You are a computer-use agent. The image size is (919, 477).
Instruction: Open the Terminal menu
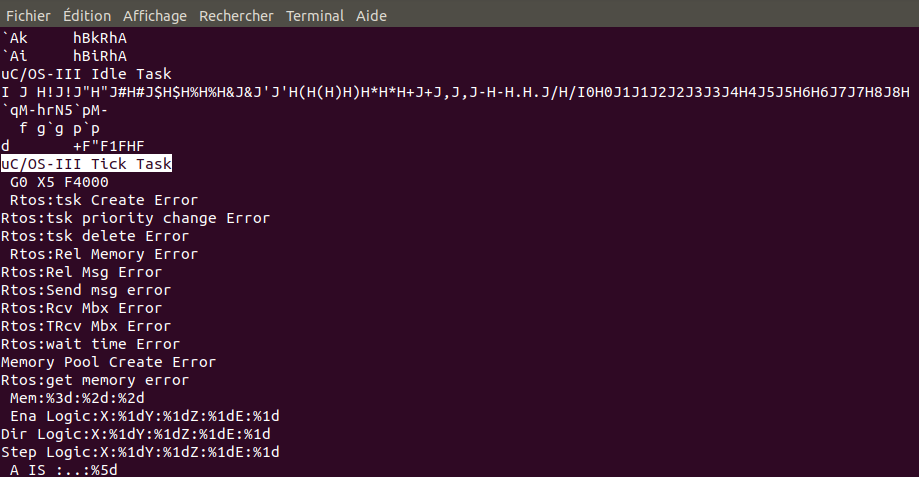[315, 16]
